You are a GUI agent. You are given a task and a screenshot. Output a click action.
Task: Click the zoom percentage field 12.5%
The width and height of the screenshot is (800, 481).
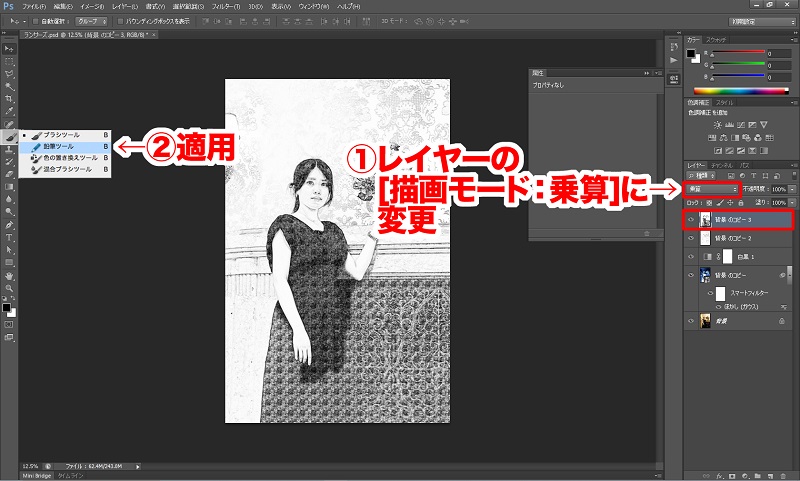point(31,466)
